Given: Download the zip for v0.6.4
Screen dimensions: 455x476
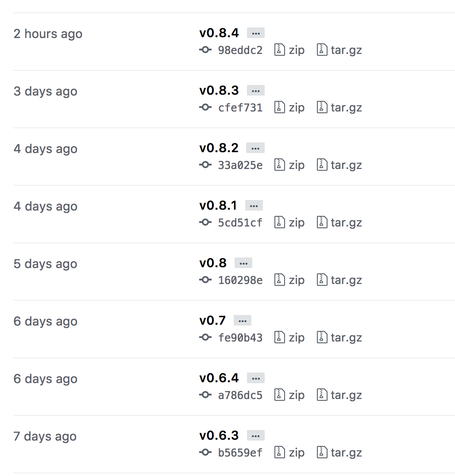Looking at the screenshot, I should 296,395.
